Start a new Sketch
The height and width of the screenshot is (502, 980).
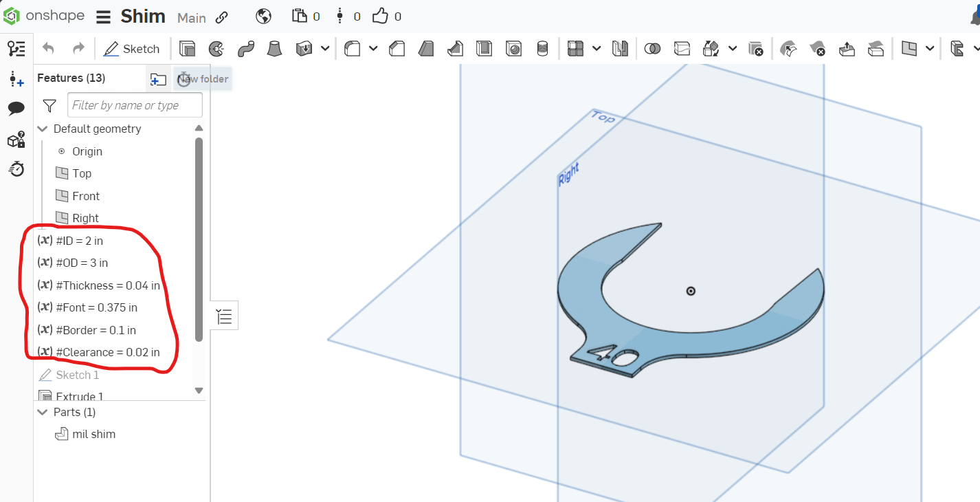pyautogui.click(x=133, y=48)
